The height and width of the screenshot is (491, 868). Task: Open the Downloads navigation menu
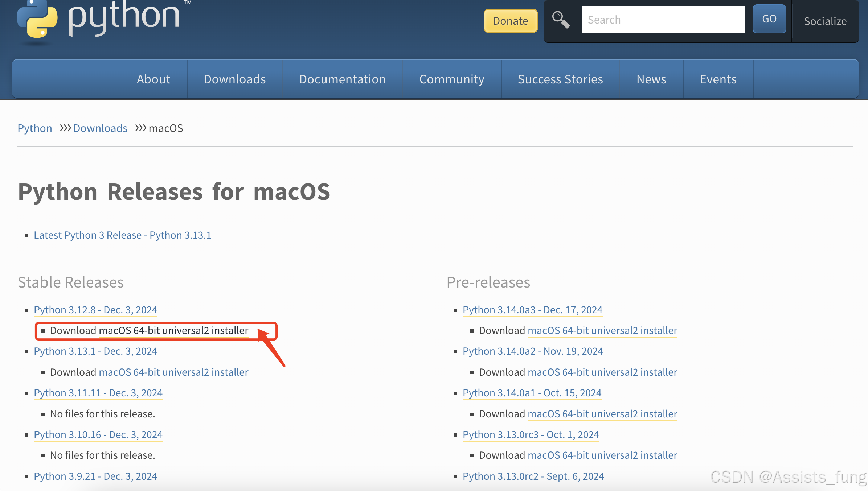[235, 79]
